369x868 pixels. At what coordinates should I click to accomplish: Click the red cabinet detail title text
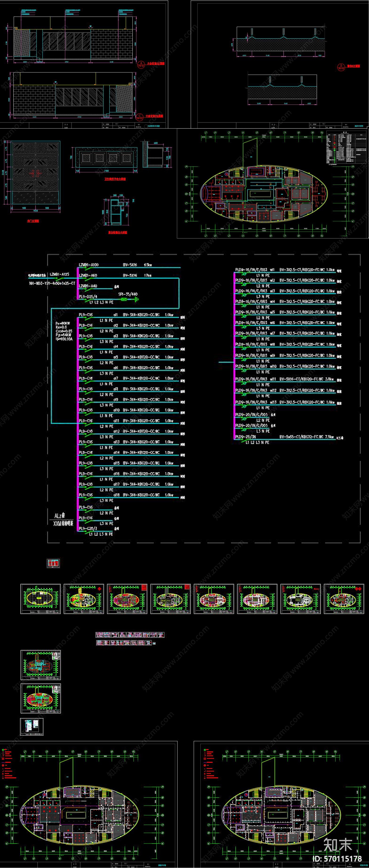pyautogui.click(x=118, y=233)
